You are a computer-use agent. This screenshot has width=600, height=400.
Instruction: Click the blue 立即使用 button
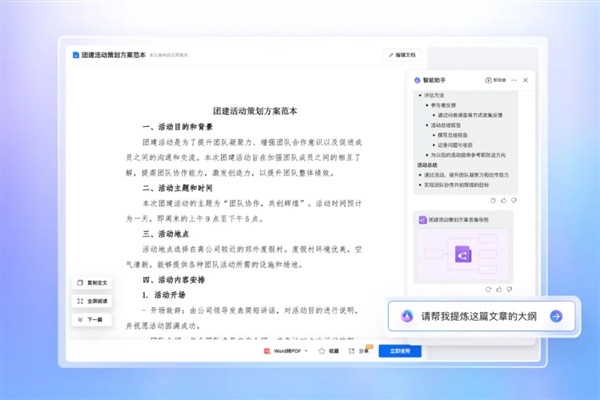click(x=400, y=351)
